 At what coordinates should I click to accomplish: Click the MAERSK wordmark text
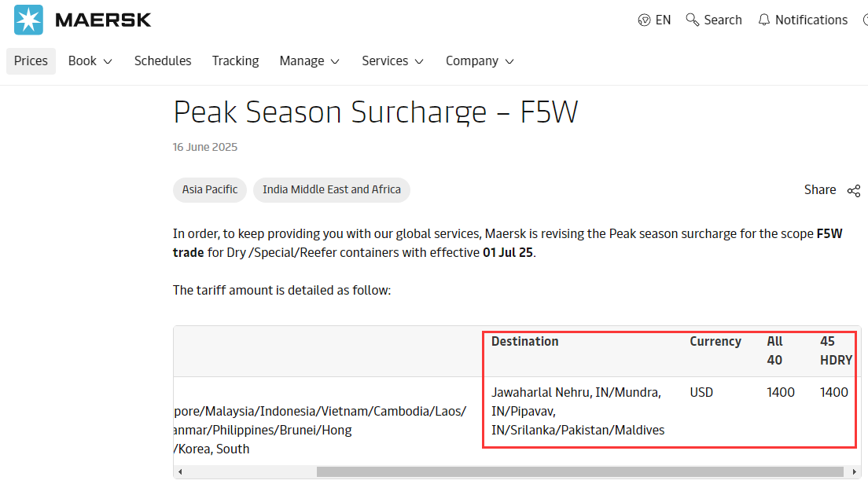coord(103,20)
